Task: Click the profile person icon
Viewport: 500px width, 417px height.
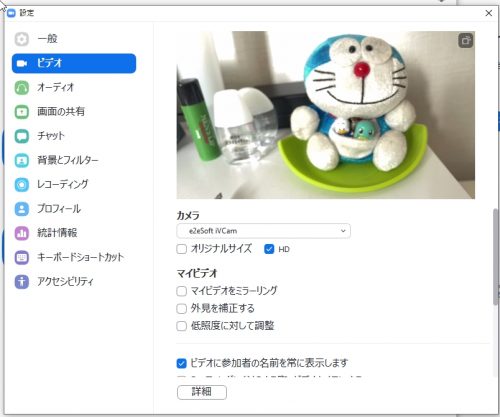Action: pos(22,209)
